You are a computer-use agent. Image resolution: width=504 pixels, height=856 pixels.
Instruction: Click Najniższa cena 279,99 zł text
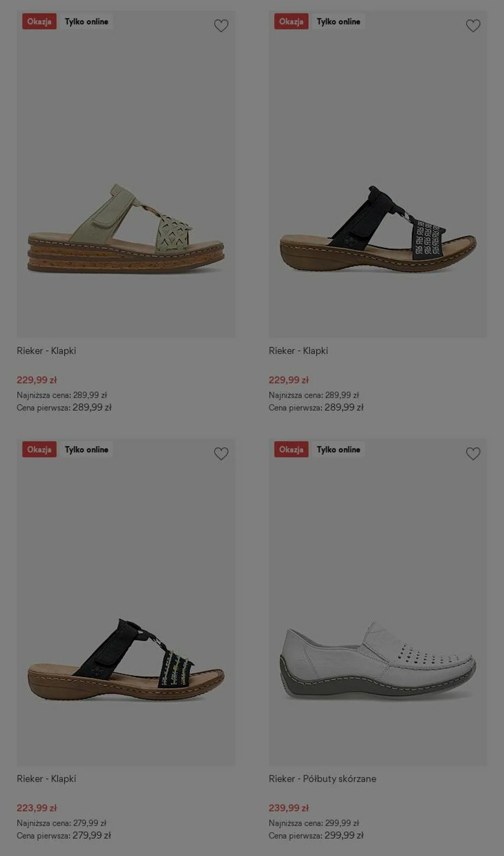coord(62,823)
